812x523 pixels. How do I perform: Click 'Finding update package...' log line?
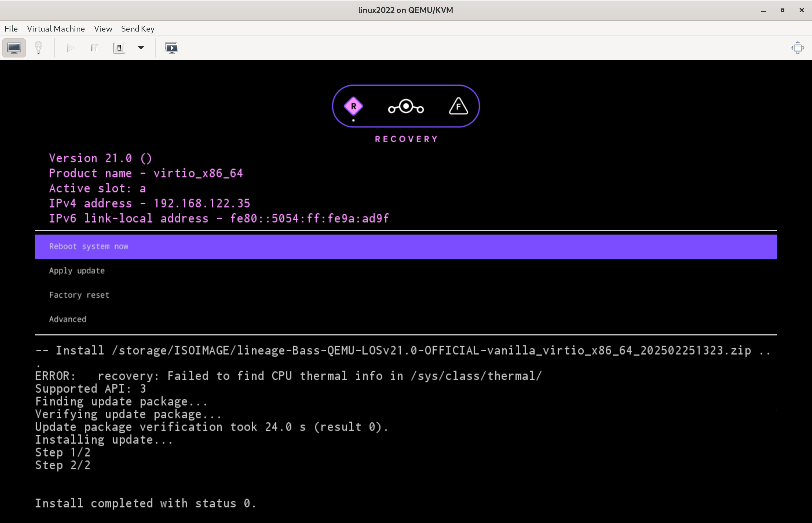tap(121, 402)
